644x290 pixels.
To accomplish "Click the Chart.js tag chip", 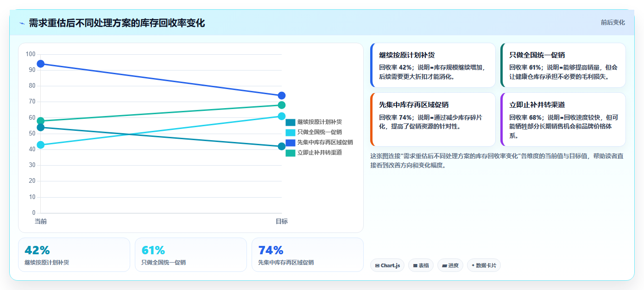I will point(387,265).
